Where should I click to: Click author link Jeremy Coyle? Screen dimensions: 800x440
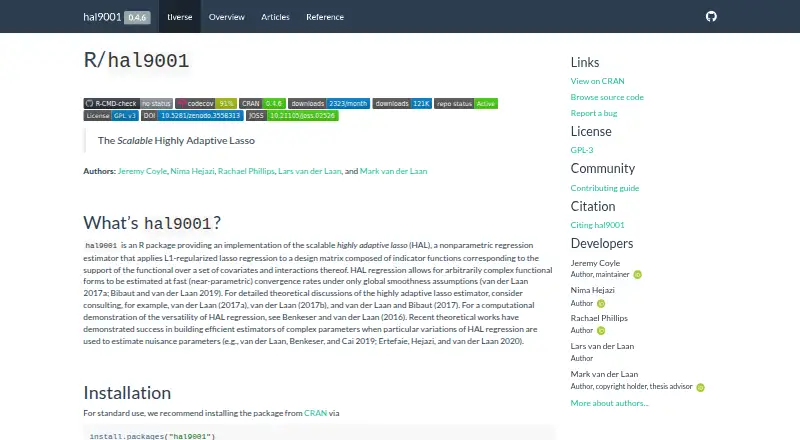(142, 172)
